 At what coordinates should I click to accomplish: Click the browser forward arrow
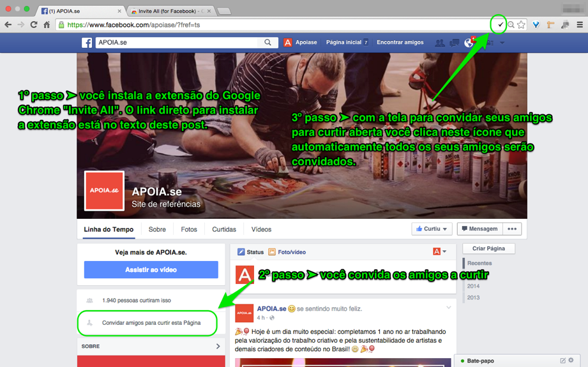point(21,25)
